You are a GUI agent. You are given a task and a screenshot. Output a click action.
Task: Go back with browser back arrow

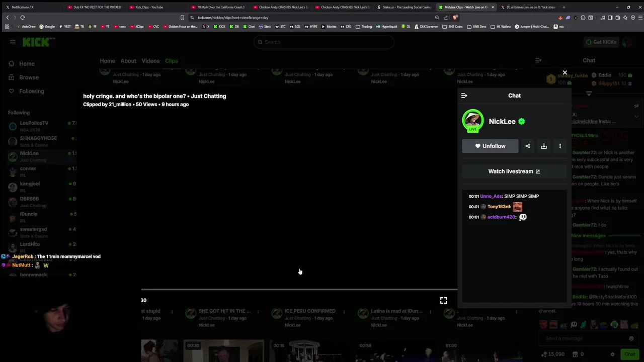point(8,18)
